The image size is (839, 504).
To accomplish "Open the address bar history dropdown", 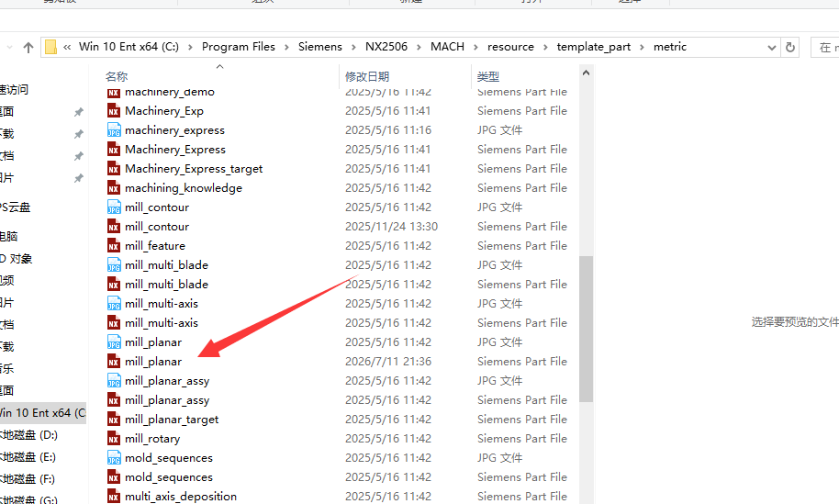I will click(772, 48).
